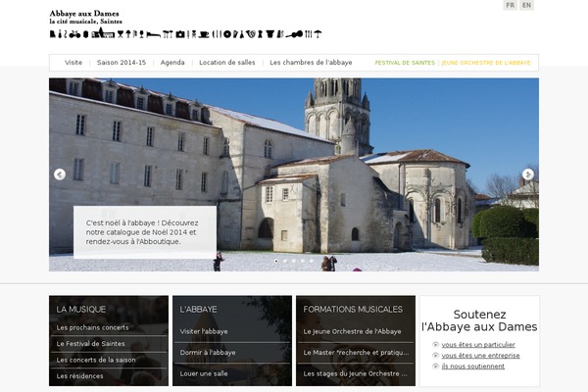Jump to the third slideshow dot
The height and width of the screenshot is (392, 588).
pyautogui.click(x=294, y=261)
